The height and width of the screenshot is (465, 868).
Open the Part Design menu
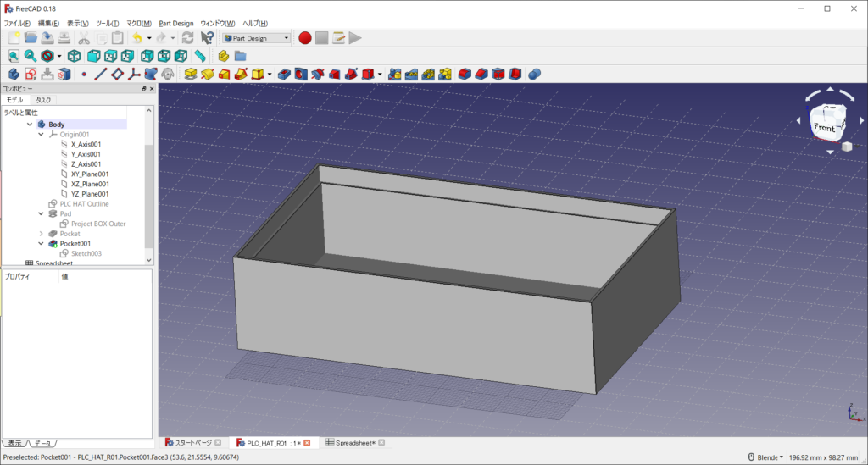176,23
